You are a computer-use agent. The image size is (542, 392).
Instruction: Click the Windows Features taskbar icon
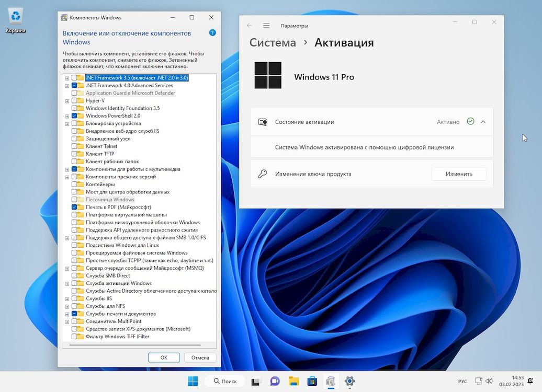[x=331, y=382]
